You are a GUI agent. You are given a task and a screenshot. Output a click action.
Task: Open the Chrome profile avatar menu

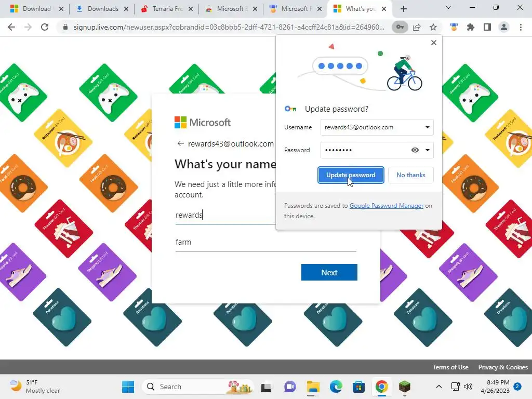(504, 27)
